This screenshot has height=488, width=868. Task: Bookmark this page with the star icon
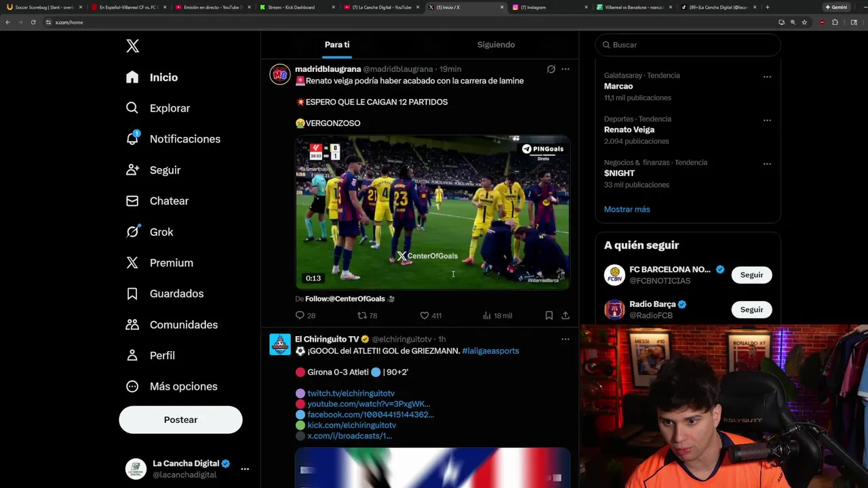coord(804,22)
